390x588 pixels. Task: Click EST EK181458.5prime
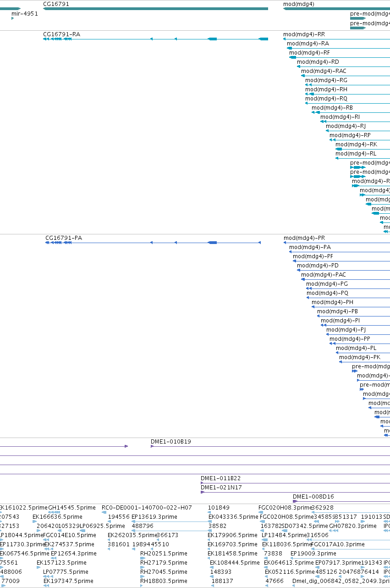pos(232,554)
